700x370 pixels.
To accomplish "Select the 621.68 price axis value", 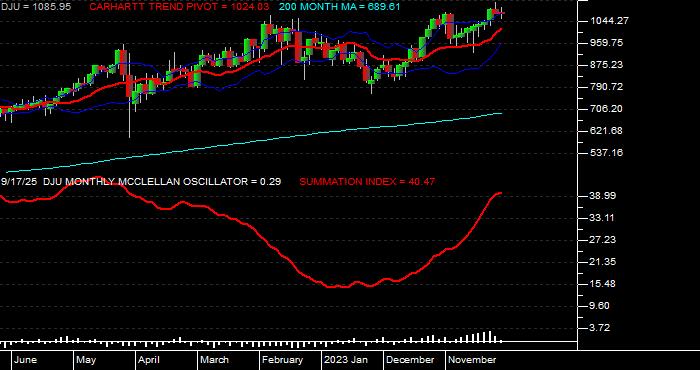I will (605, 131).
